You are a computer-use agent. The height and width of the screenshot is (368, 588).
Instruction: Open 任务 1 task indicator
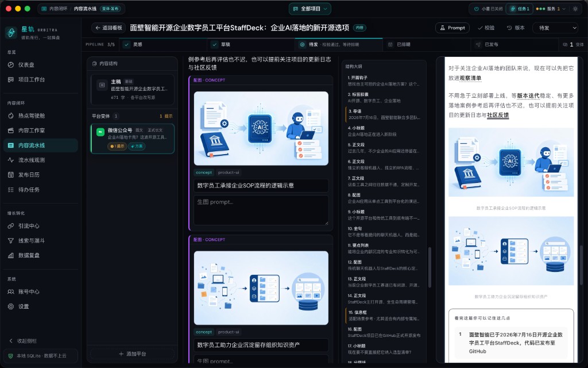[x=519, y=9]
